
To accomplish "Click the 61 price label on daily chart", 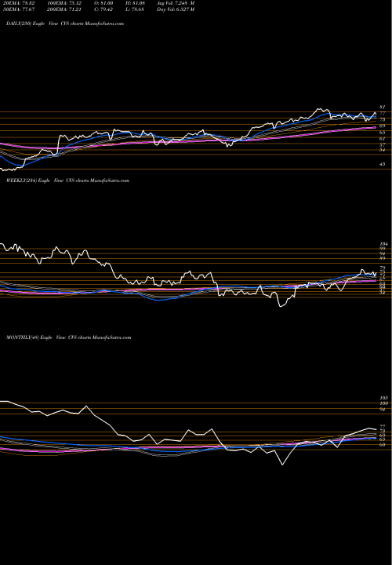I will [x=383, y=138].
